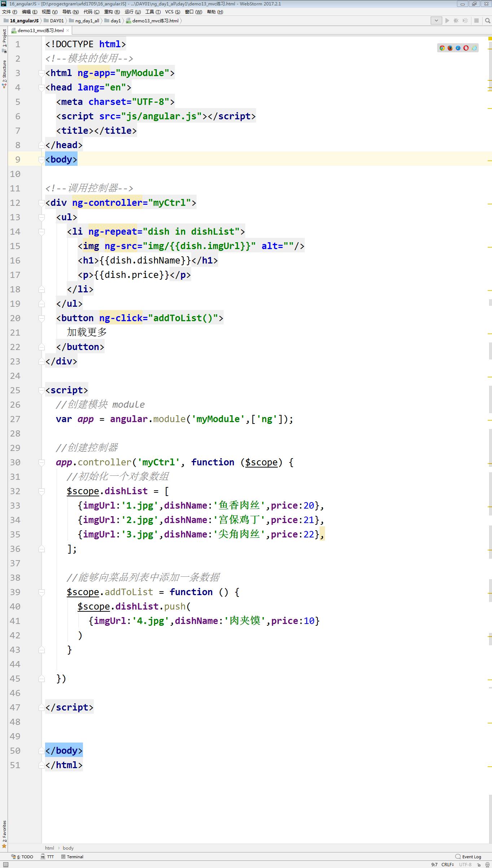The height and width of the screenshot is (868, 492).
Task: Open the 文件 (File) menu
Action: point(10,12)
